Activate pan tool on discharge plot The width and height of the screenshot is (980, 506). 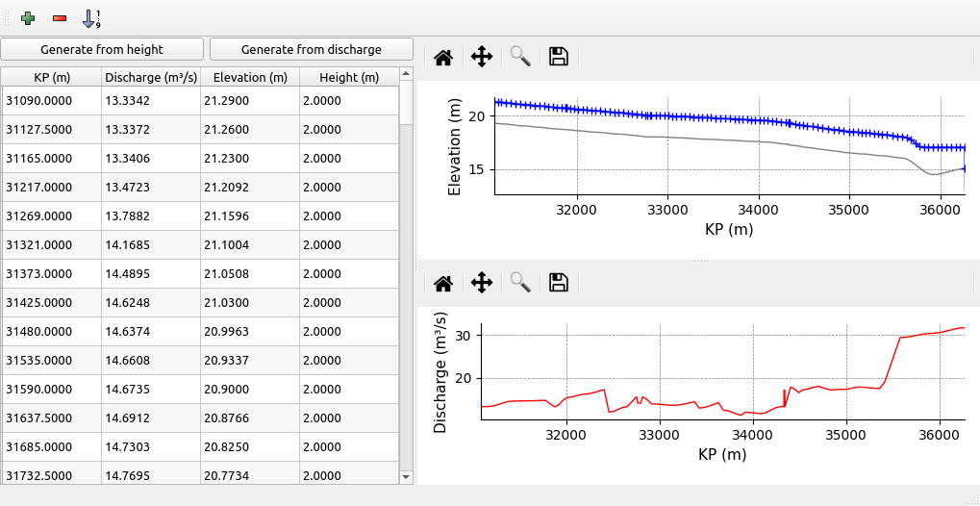(482, 283)
